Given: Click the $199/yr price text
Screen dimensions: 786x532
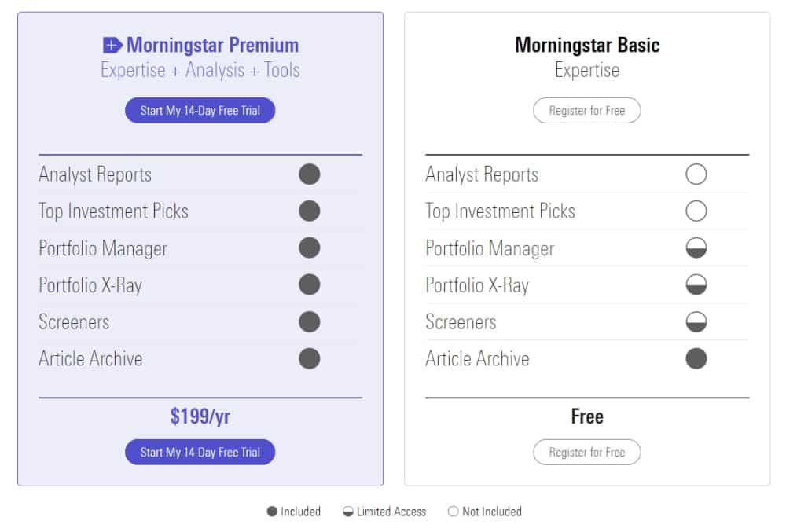Looking at the screenshot, I should point(200,416).
